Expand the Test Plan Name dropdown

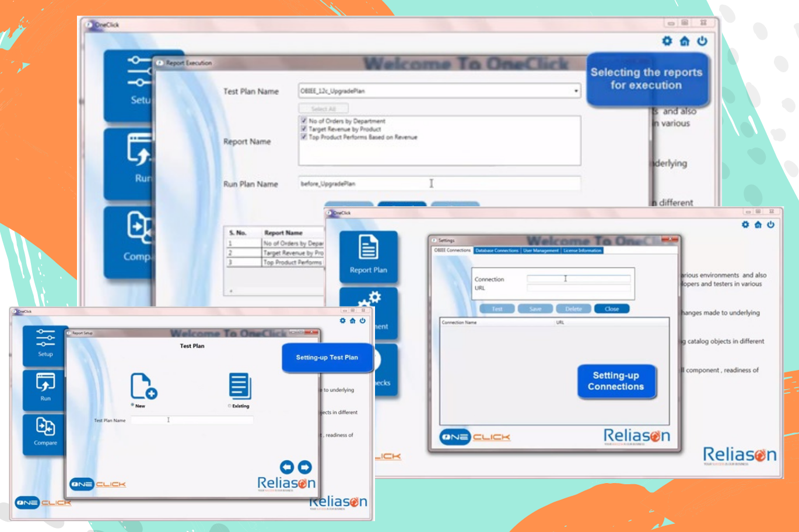pos(576,91)
